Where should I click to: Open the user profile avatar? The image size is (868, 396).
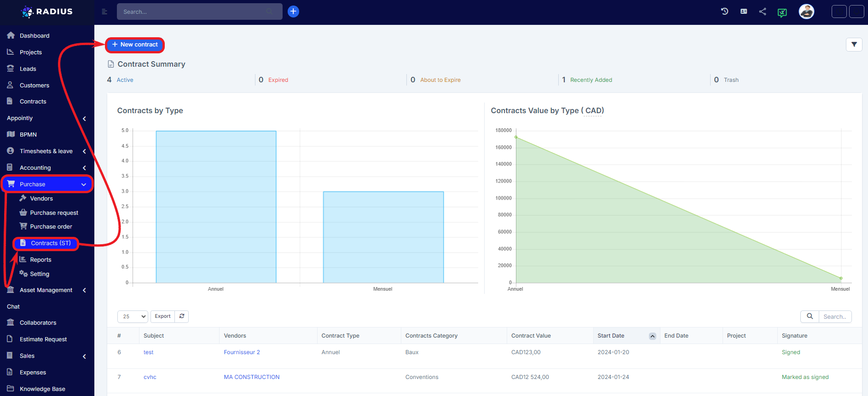(806, 11)
